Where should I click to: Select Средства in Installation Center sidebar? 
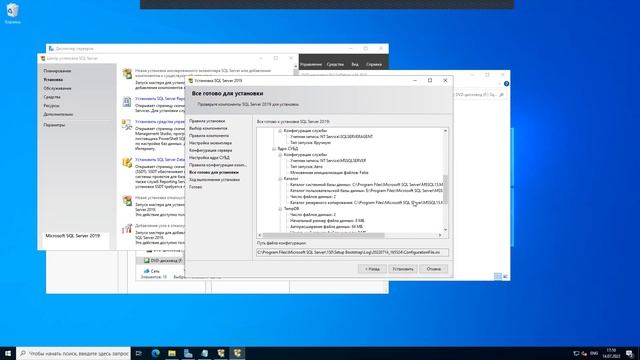pos(52,97)
